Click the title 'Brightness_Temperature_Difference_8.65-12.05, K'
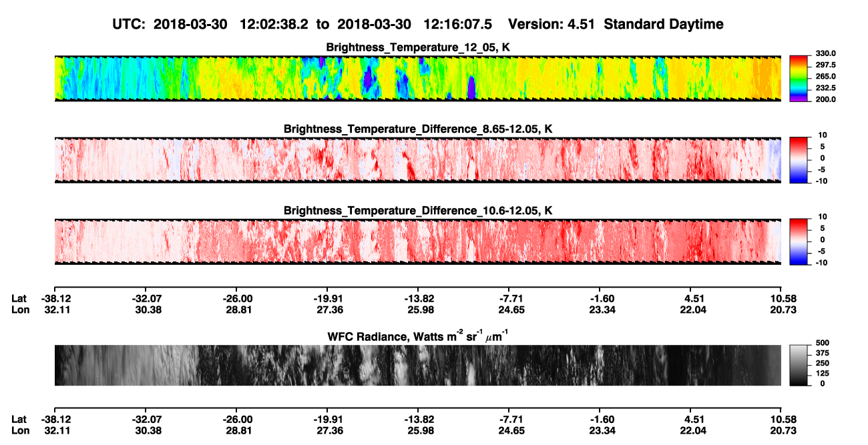 tap(418, 129)
